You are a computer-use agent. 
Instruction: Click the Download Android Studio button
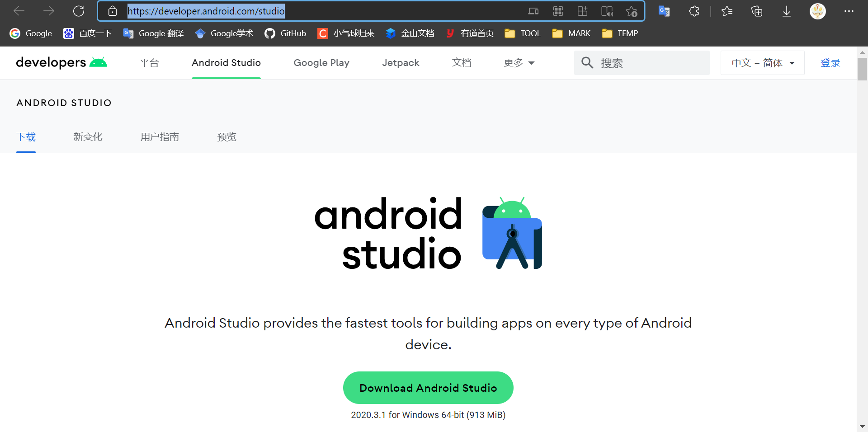[428, 388]
